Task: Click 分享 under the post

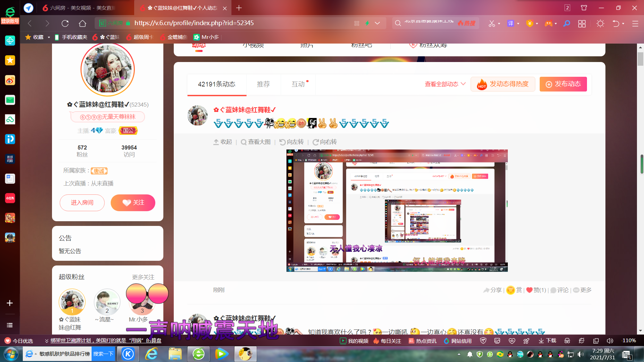Action: tap(492, 290)
